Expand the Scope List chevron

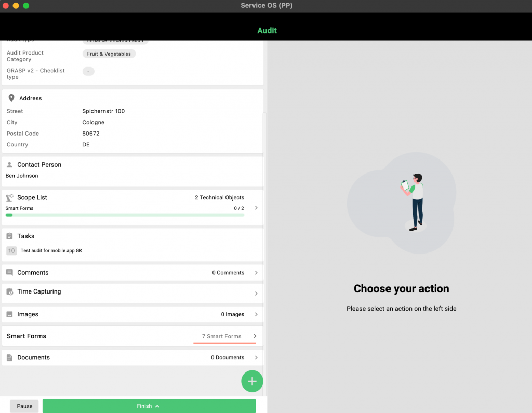(x=256, y=208)
